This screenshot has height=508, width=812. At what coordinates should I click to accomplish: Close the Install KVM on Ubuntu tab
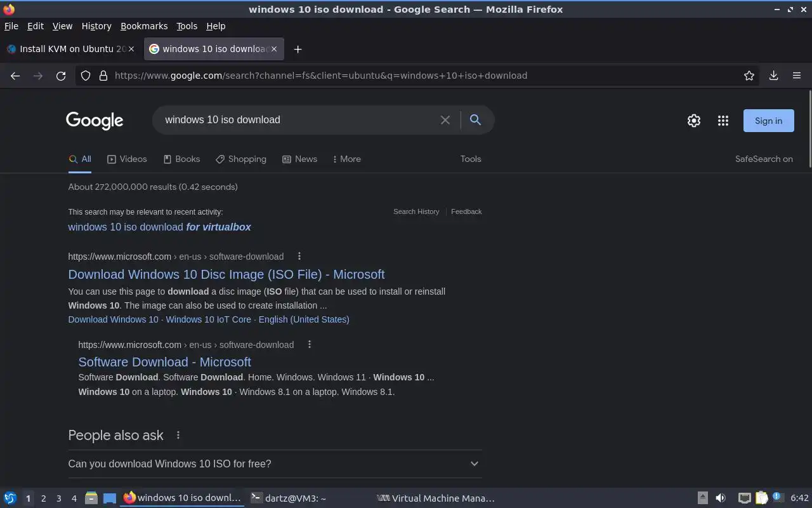pos(131,49)
